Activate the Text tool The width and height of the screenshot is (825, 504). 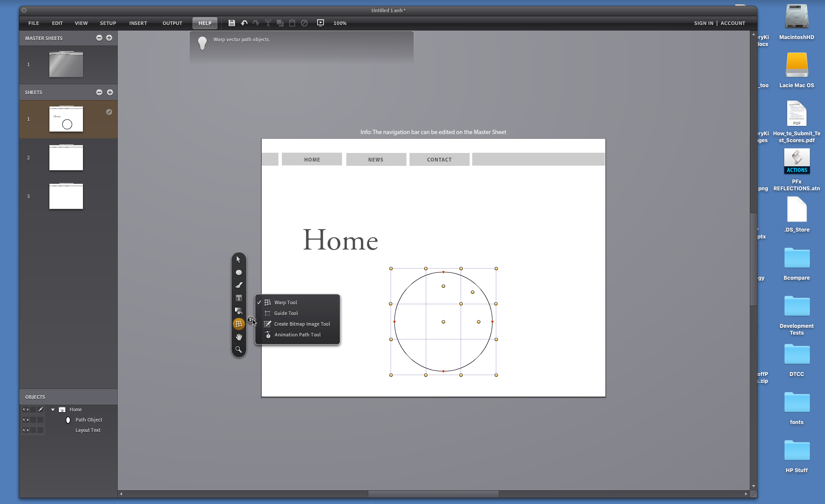click(238, 298)
